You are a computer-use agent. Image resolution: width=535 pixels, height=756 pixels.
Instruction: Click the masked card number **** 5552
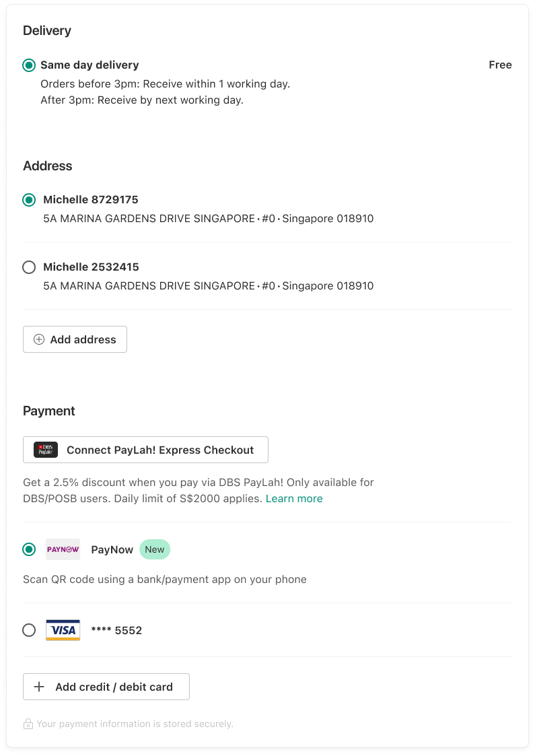pos(116,631)
